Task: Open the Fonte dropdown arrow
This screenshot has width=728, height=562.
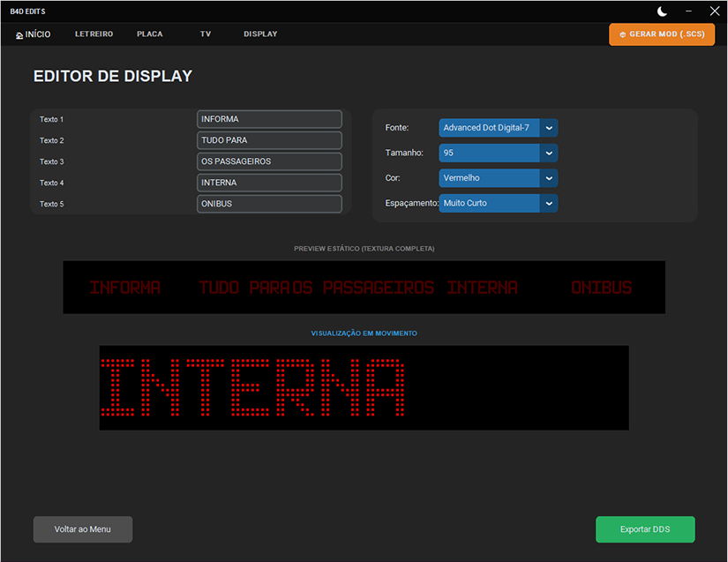Action: [549, 128]
